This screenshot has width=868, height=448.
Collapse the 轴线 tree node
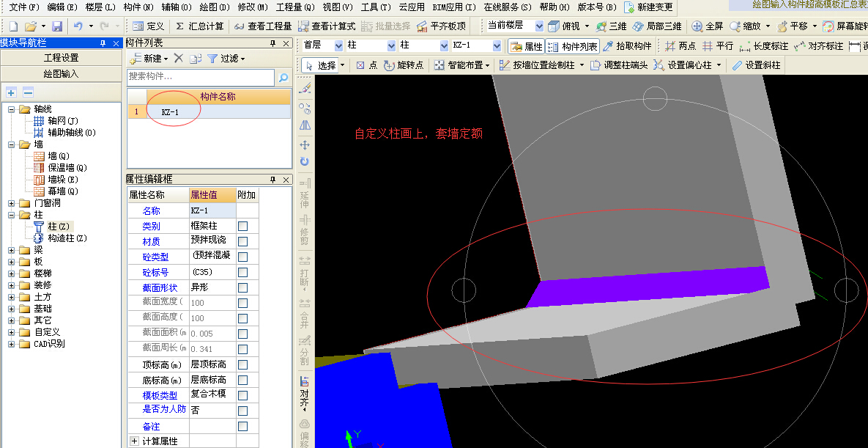(11, 109)
